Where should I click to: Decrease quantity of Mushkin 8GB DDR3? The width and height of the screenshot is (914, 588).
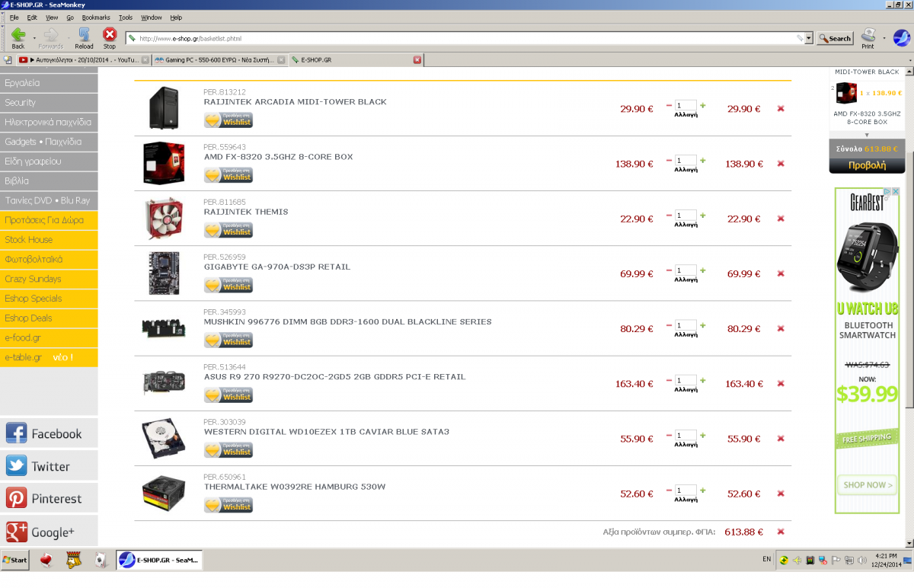670,325
